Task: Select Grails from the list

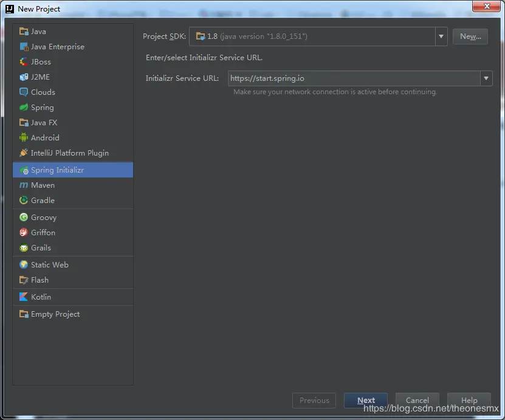Action: 73,247
